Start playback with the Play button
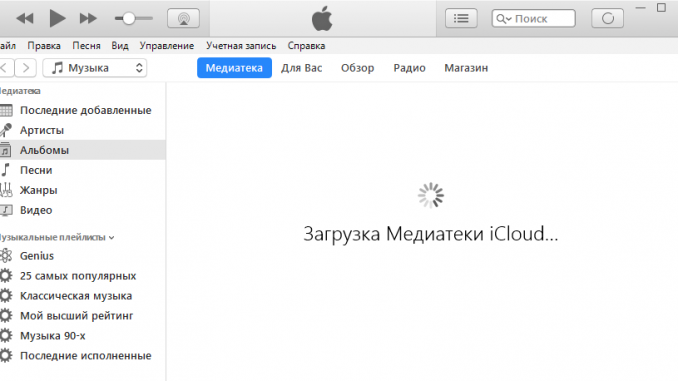The height and width of the screenshot is (381, 678). [x=57, y=19]
